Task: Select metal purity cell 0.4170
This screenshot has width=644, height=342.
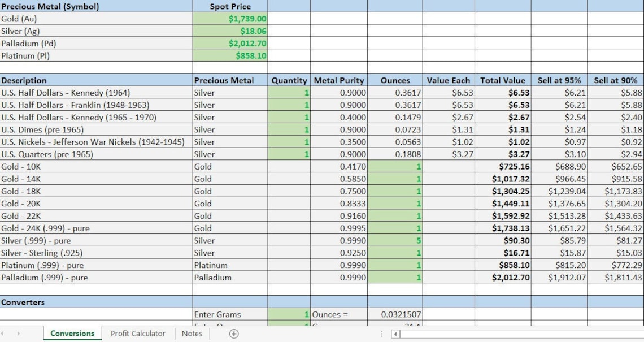Action: pyautogui.click(x=339, y=167)
